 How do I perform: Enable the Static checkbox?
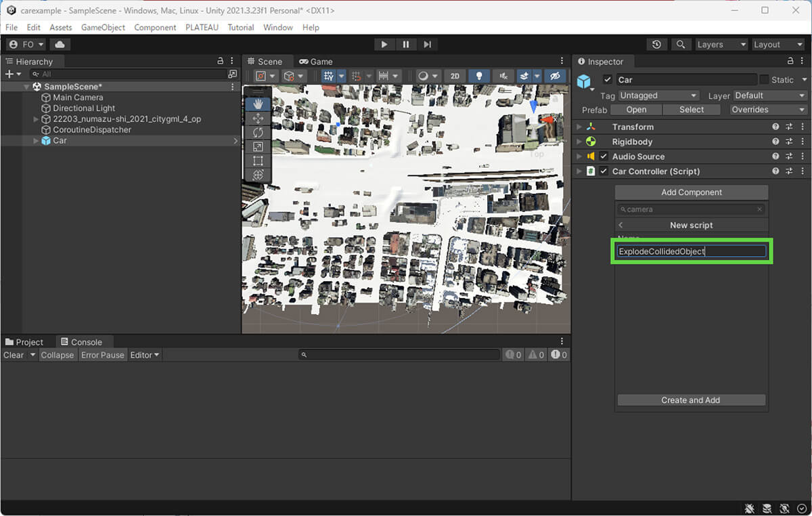click(x=764, y=80)
